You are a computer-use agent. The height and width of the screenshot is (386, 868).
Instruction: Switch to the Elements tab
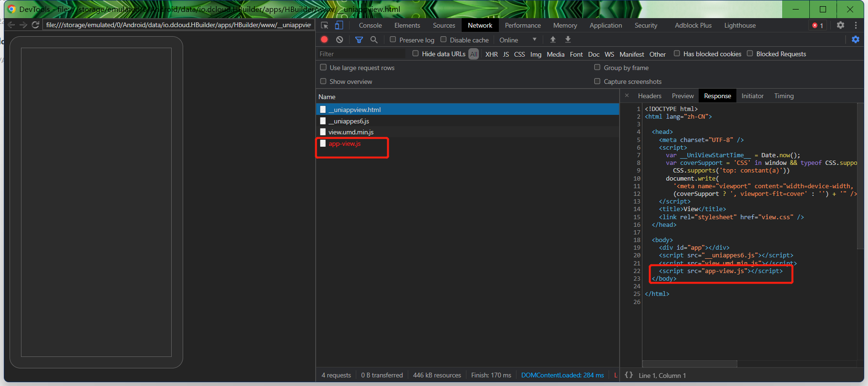pos(407,25)
